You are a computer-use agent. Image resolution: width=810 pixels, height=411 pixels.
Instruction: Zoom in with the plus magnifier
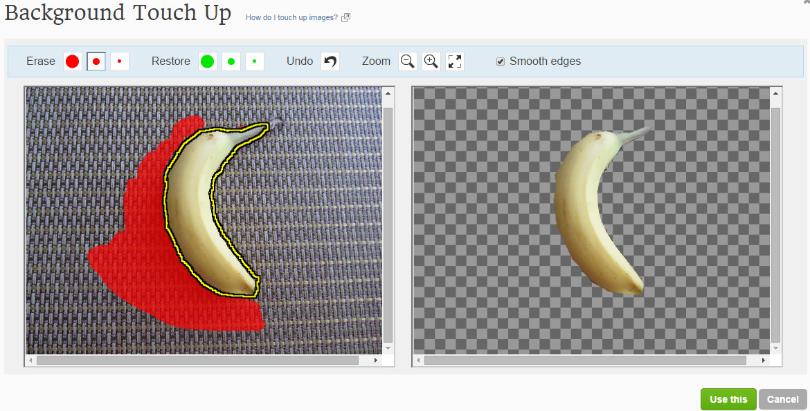click(431, 61)
